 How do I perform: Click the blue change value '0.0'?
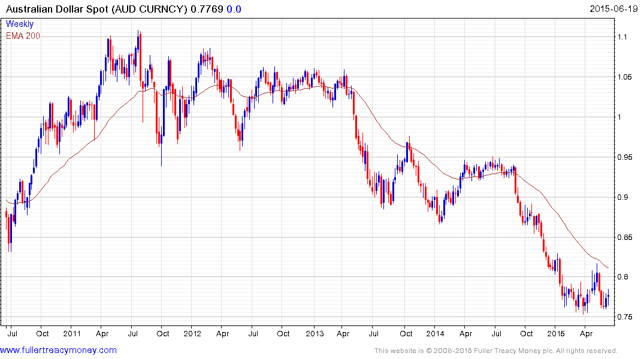234,9
